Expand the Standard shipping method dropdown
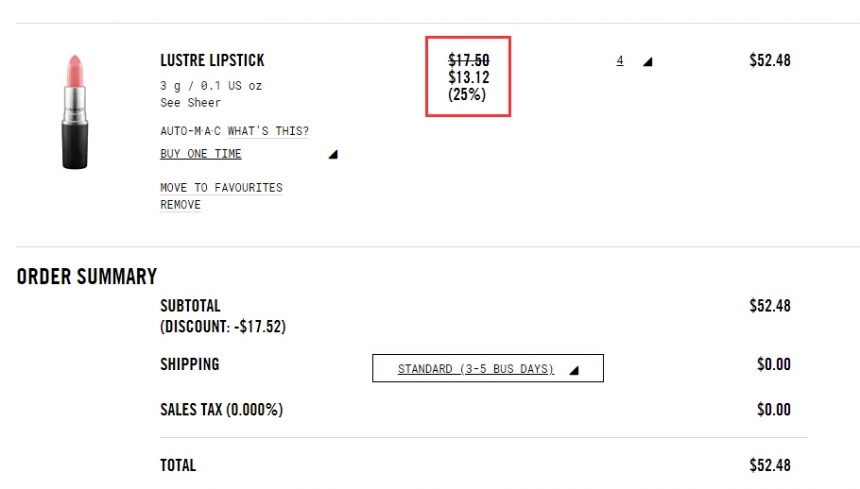This screenshot has height=489, width=860. 476,369
